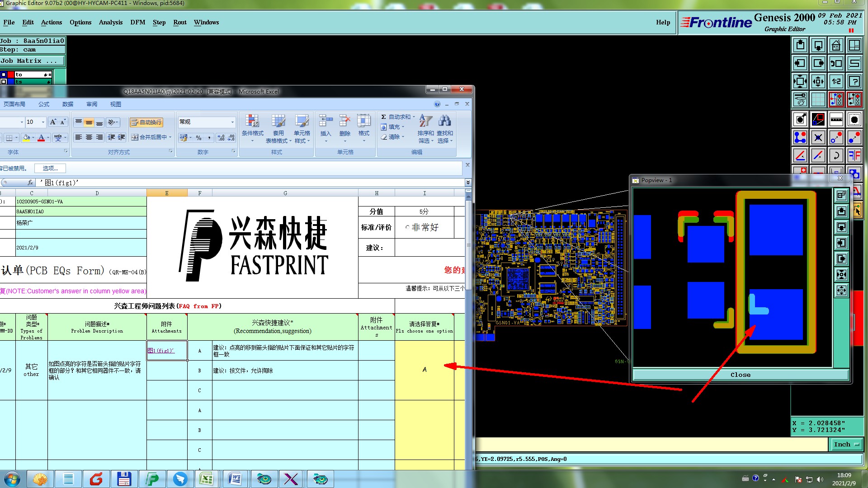Click the question mark help icon

[854, 81]
